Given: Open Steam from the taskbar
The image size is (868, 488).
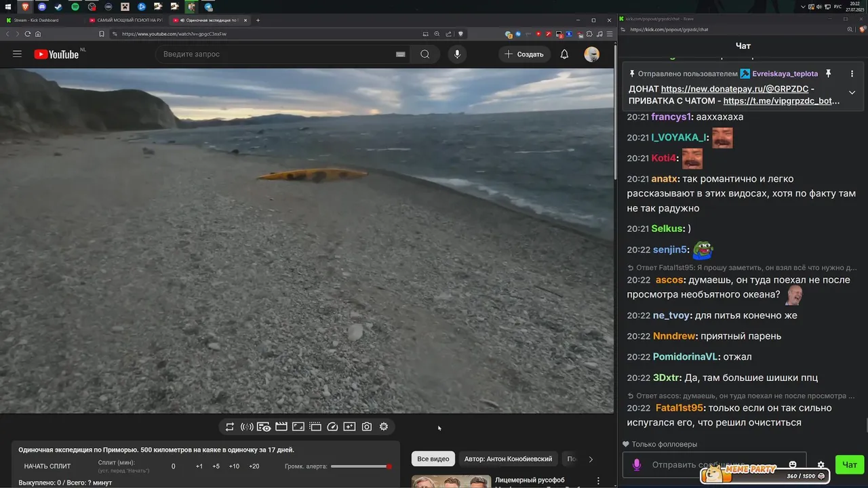Looking at the screenshot, I should click(x=58, y=7).
